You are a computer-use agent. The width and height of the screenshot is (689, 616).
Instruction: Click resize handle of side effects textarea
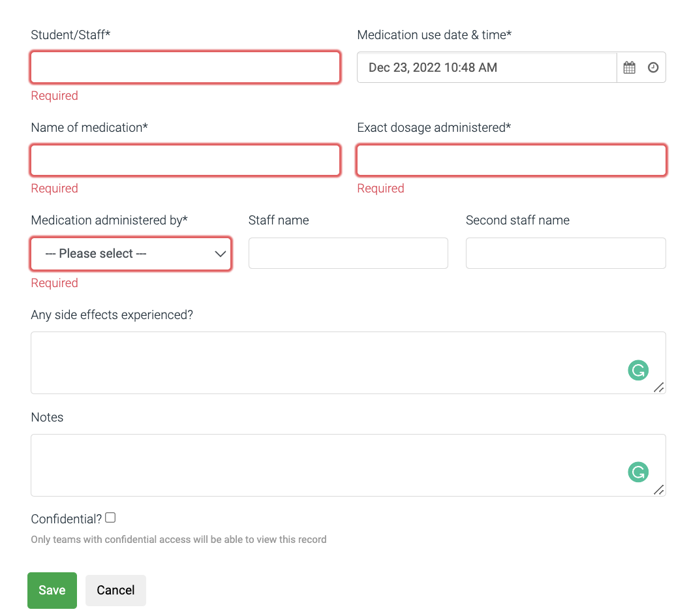tap(659, 388)
